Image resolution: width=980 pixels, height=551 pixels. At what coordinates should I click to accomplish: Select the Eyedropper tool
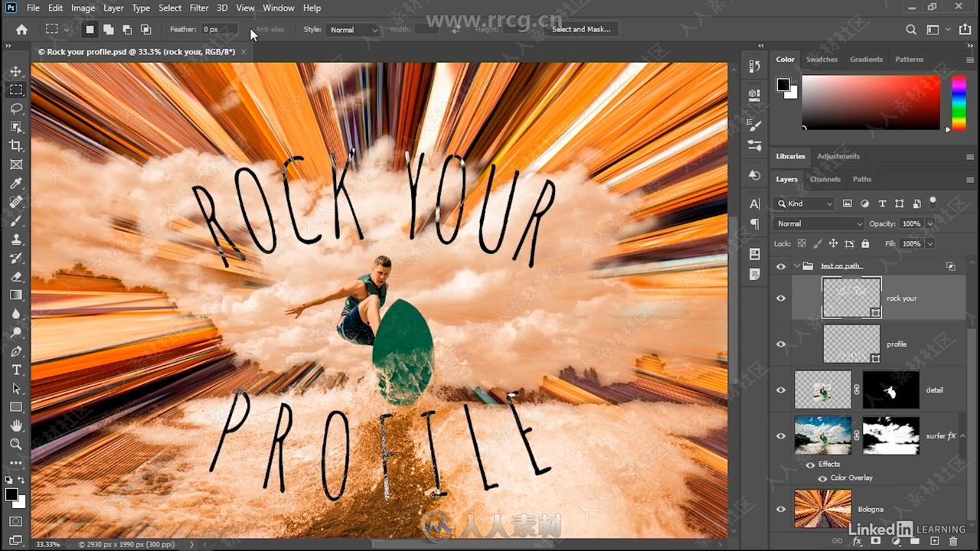[16, 183]
